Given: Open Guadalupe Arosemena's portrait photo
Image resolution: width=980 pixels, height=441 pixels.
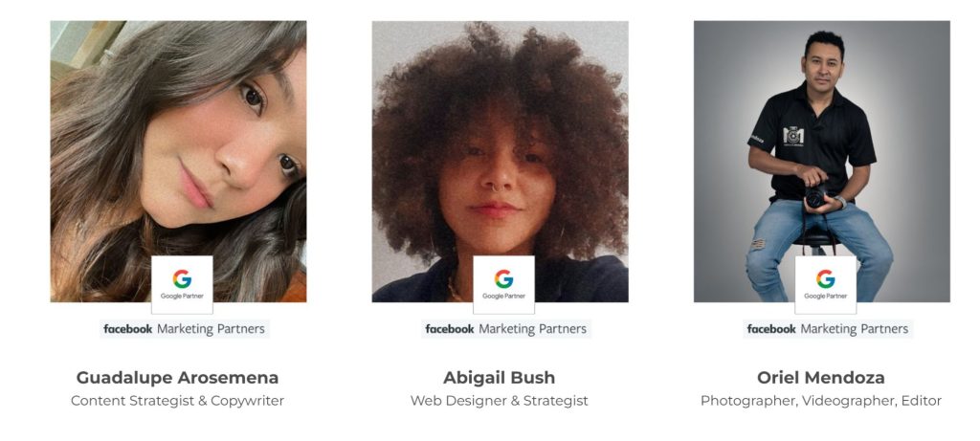Looking at the screenshot, I should coord(178,161).
